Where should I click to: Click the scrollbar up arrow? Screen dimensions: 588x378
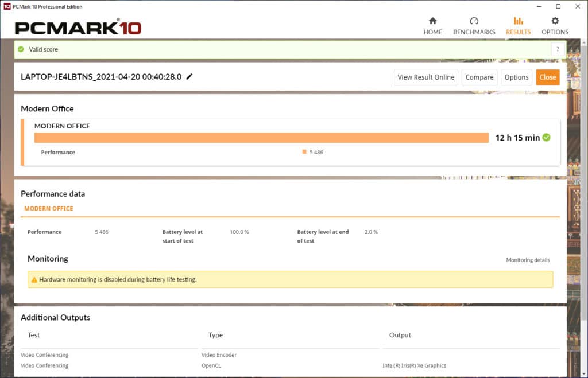point(584,42)
